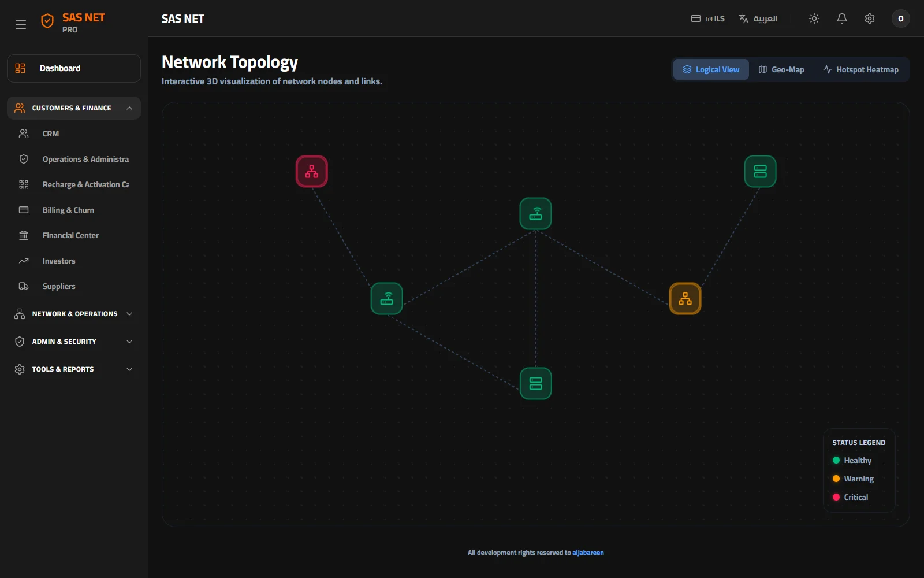Select the bottom green server node
The image size is (924, 578).
point(536,384)
